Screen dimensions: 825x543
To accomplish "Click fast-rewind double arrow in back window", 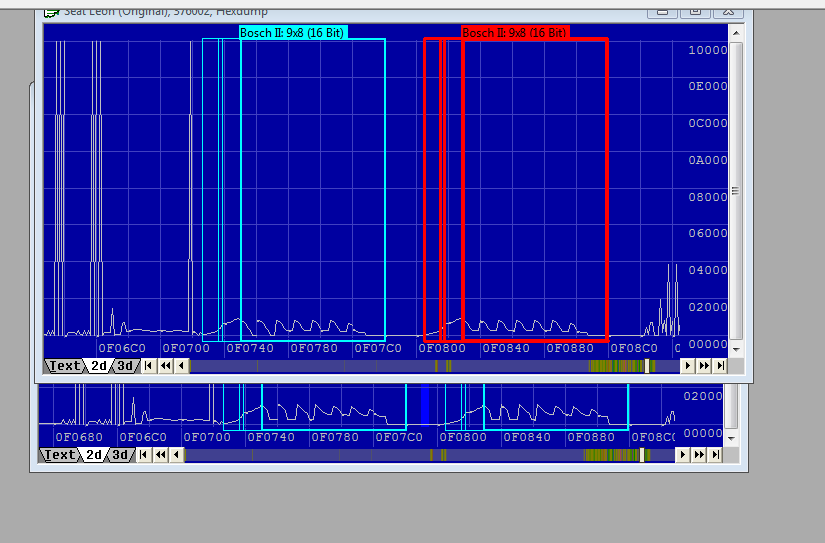I will 160,455.
